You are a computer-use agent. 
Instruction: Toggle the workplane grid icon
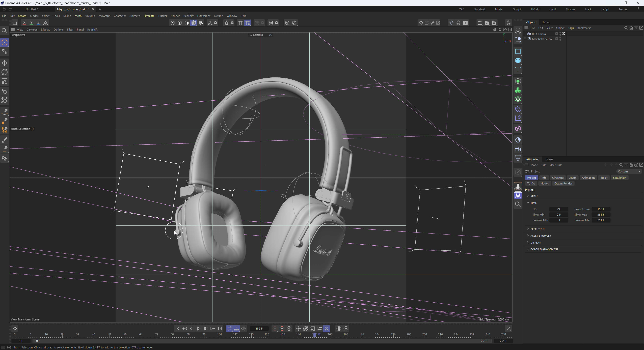[x=240, y=23]
